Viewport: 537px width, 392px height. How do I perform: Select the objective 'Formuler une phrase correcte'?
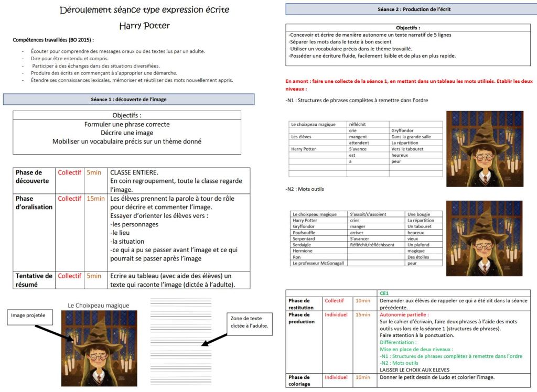[127, 124]
